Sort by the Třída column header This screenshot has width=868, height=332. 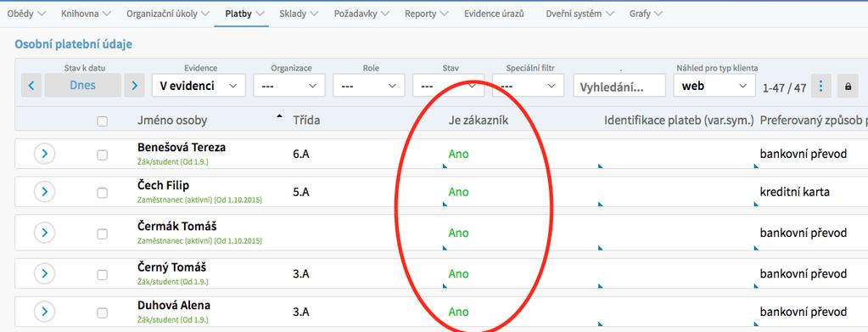pyautogui.click(x=306, y=121)
